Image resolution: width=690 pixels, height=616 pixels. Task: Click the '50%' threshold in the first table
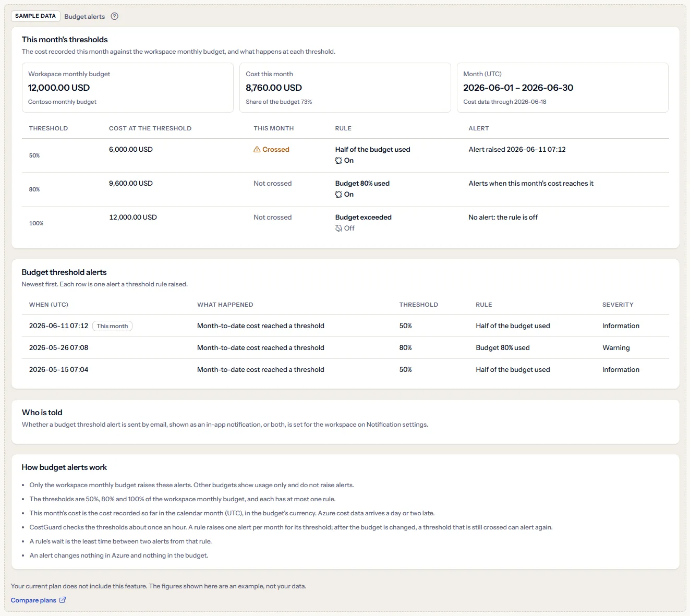34,155
